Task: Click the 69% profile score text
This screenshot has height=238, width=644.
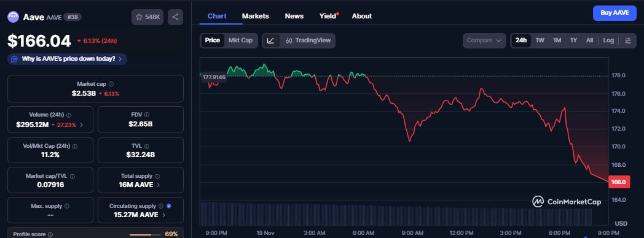Action: 171,234
